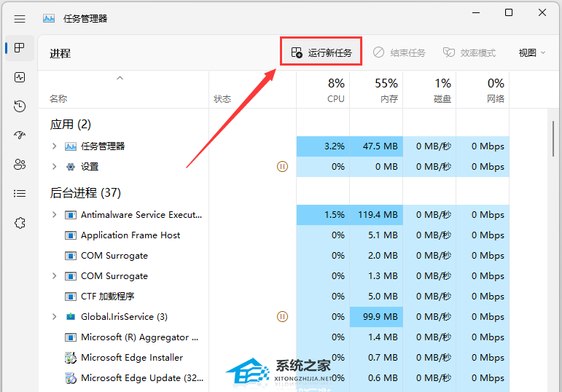This screenshot has height=392, width=562.
Task: Open the Users sidebar icon
Action: coord(20,165)
